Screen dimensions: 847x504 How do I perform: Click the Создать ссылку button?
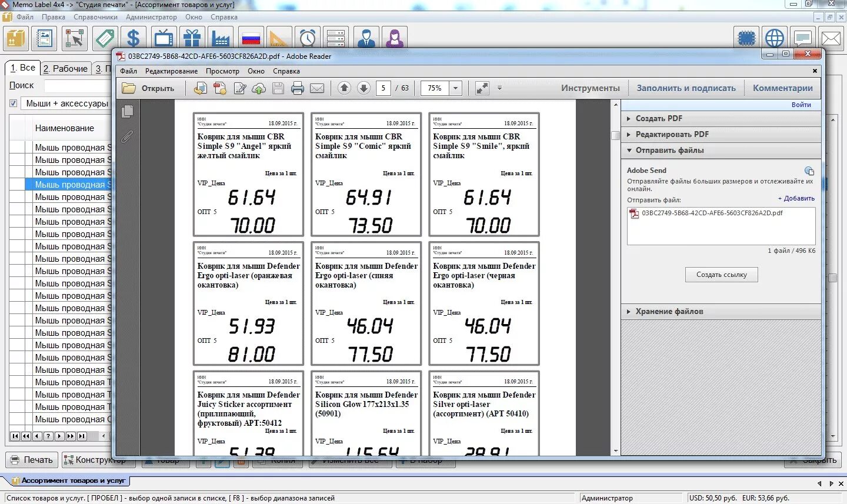click(721, 275)
